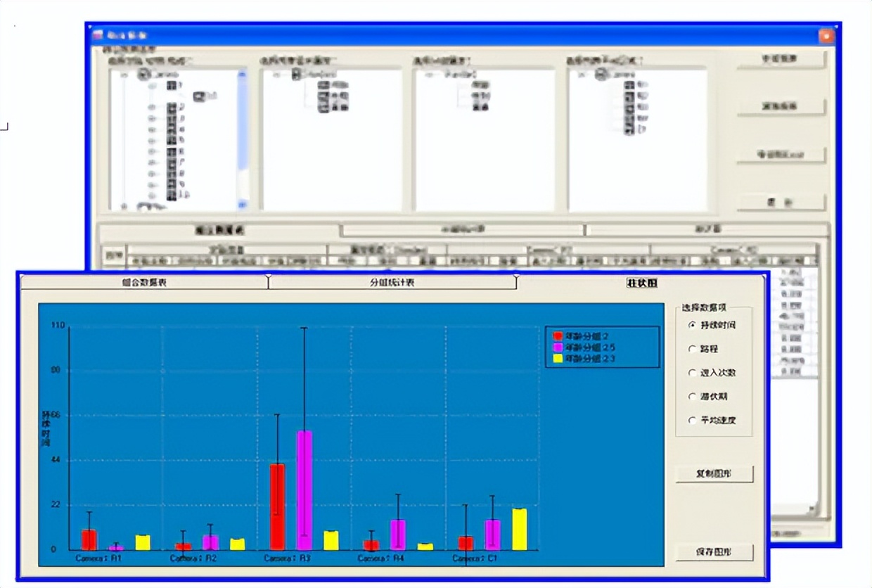Click the magenta legend icon for 年龄分组 2.5

[x=558, y=347]
